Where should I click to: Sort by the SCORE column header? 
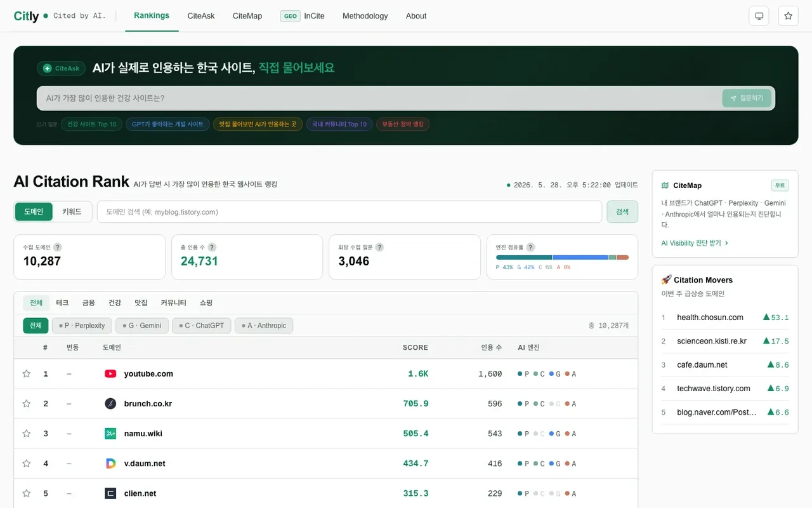pyautogui.click(x=416, y=347)
